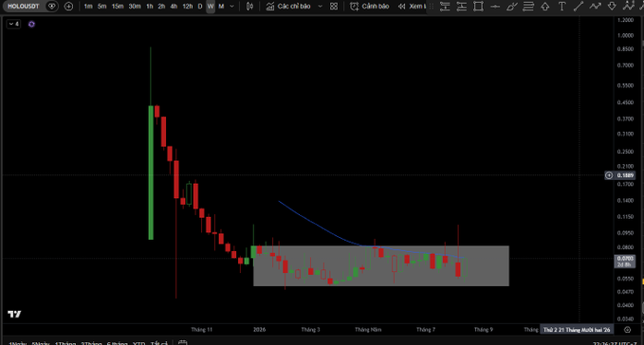Select the 12h timeframe
This screenshot has width=644, height=345.
187,6
